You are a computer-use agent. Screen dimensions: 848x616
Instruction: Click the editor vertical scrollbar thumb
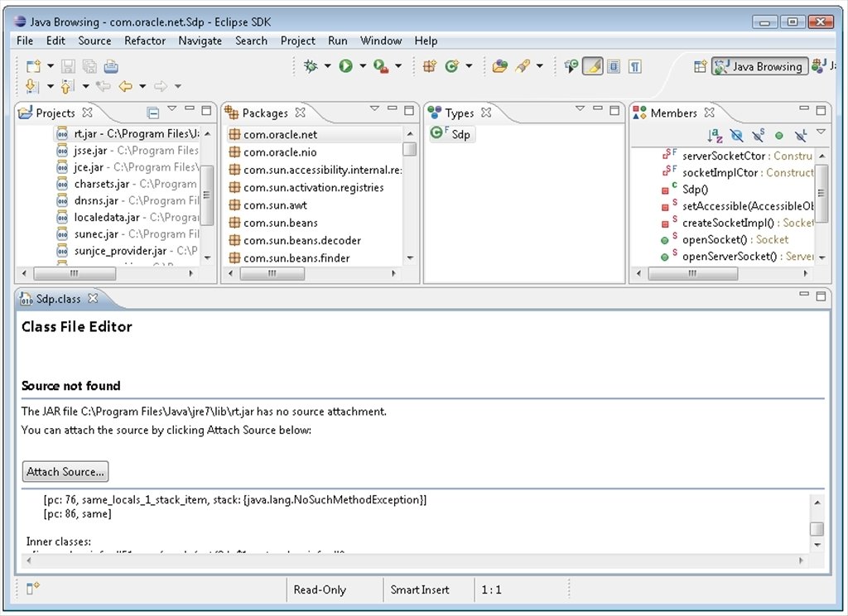click(817, 528)
